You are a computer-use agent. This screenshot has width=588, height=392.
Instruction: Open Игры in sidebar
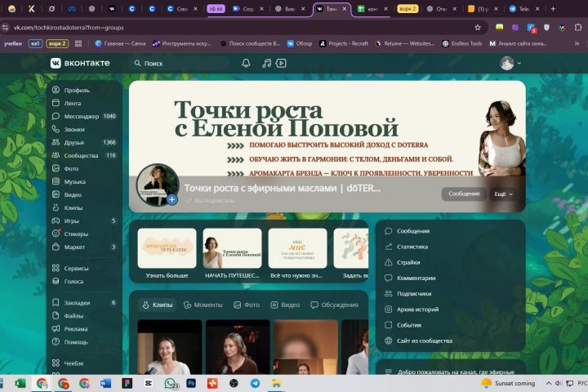tap(84, 220)
